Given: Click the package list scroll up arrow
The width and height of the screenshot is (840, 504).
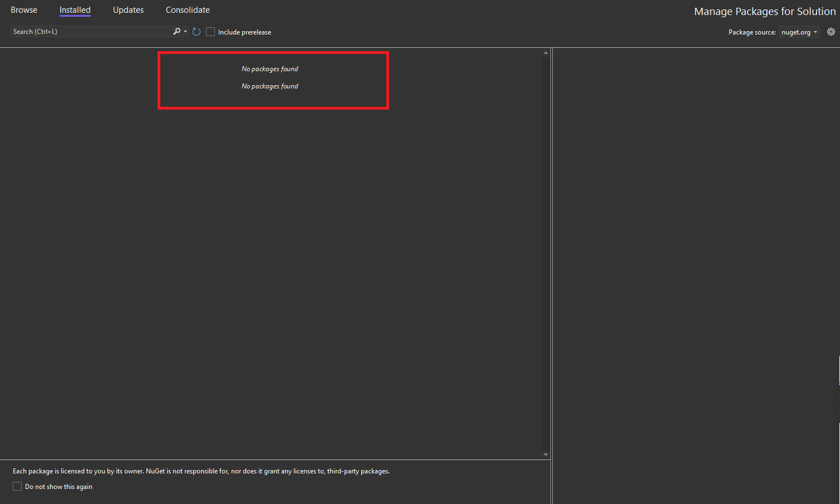Looking at the screenshot, I should pyautogui.click(x=546, y=53).
